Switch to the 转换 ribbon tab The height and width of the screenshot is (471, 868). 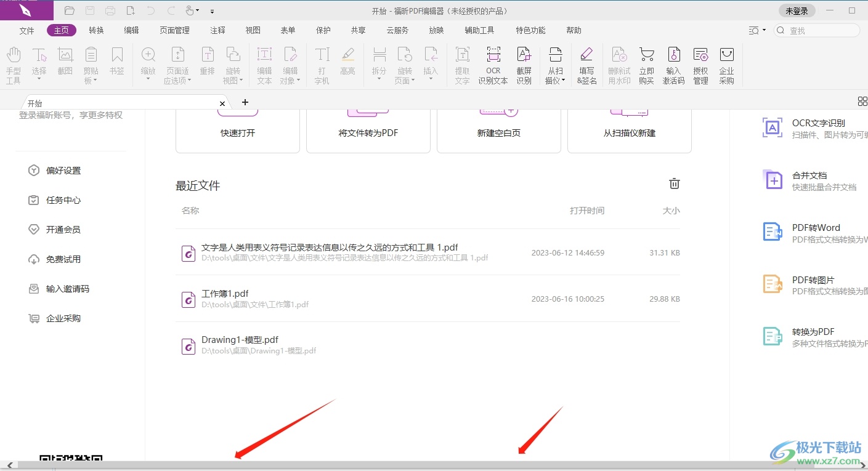(96, 30)
